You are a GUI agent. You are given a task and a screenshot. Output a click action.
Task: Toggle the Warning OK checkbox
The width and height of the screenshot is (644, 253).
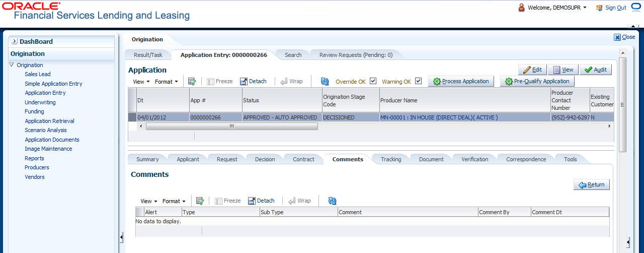coord(418,81)
